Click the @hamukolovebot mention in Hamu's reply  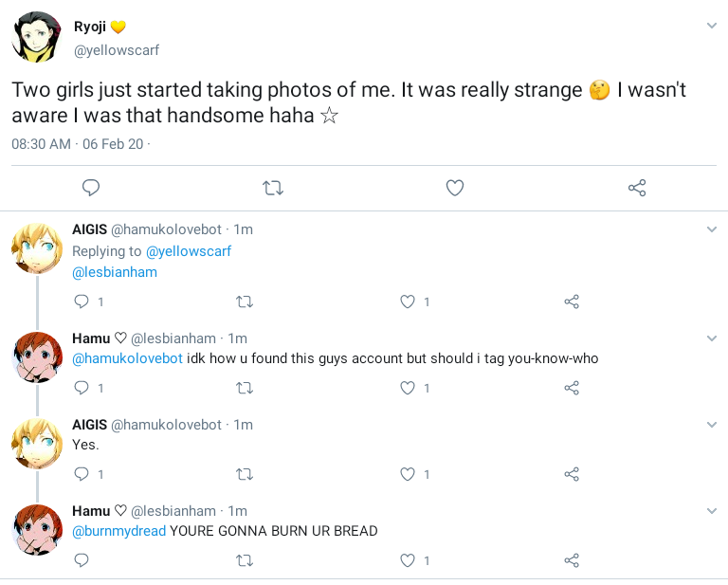coord(127,358)
